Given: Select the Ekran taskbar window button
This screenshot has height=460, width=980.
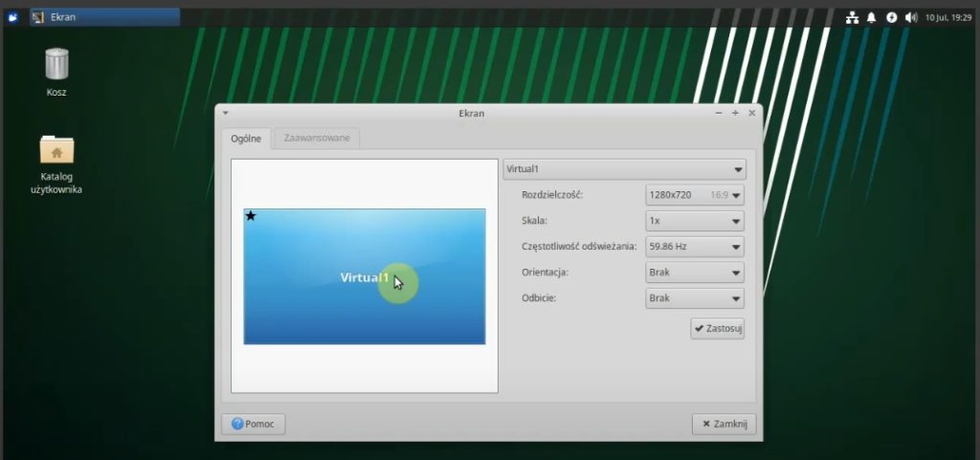Looking at the screenshot, I should coord(105,17).
